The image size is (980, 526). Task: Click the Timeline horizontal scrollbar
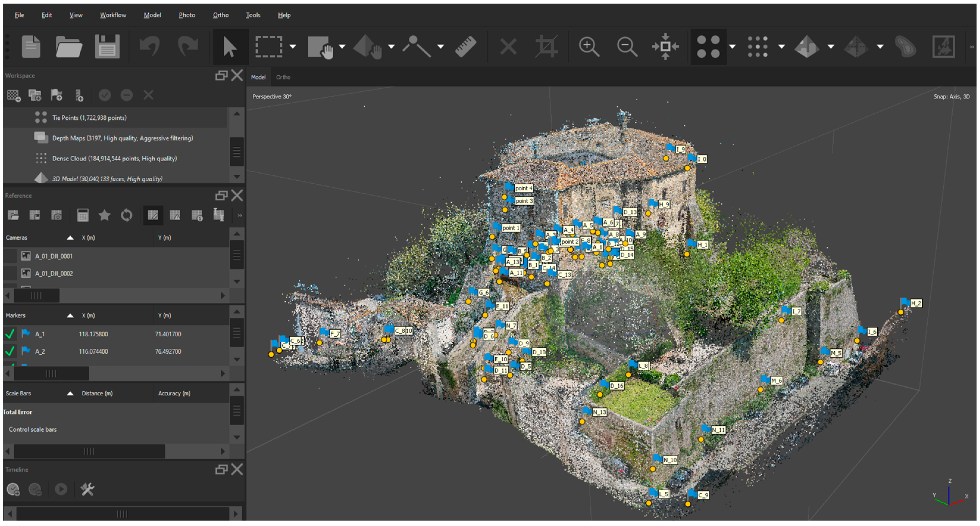(122, 514)
